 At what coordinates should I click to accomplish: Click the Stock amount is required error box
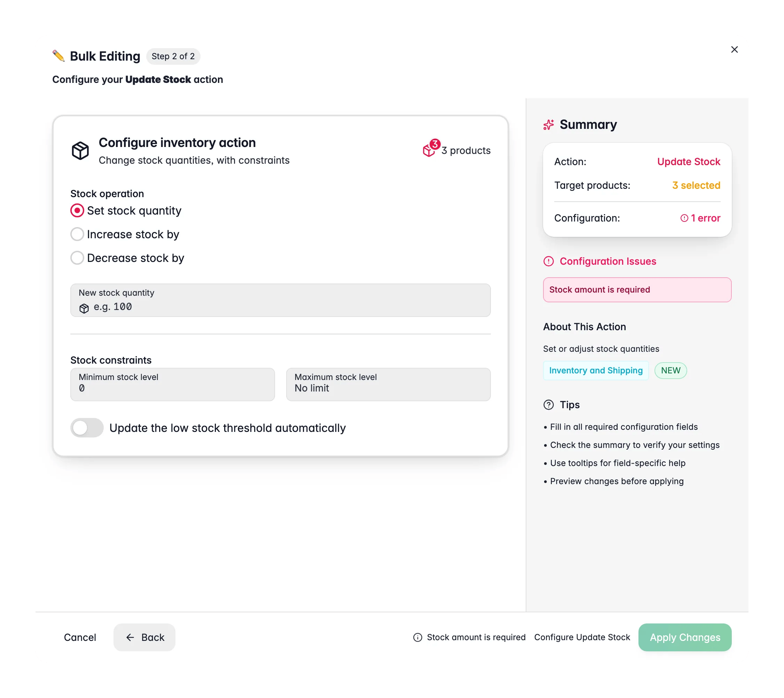point(637,290)
